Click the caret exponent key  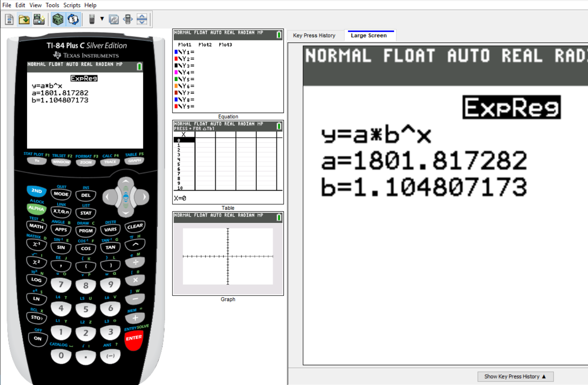135,244
